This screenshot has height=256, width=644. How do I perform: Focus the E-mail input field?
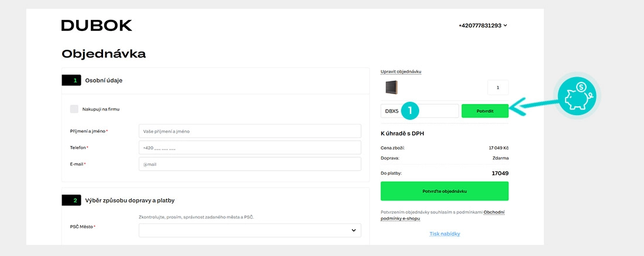(x=250, y=164)
